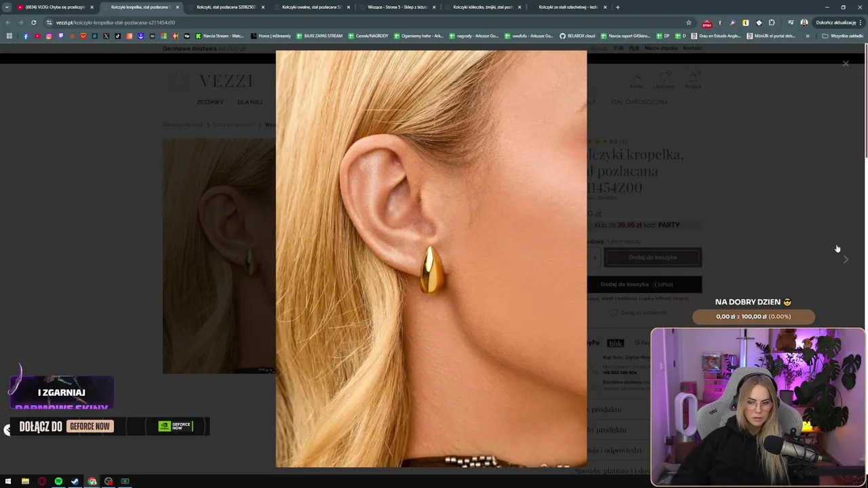Click the enlarged earring product photo

pos(431,259)
